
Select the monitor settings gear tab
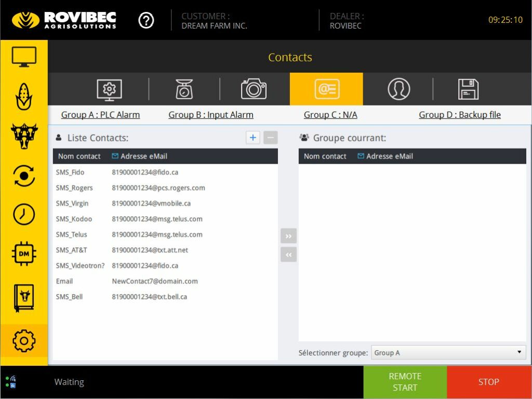click(x=109, y=89)
